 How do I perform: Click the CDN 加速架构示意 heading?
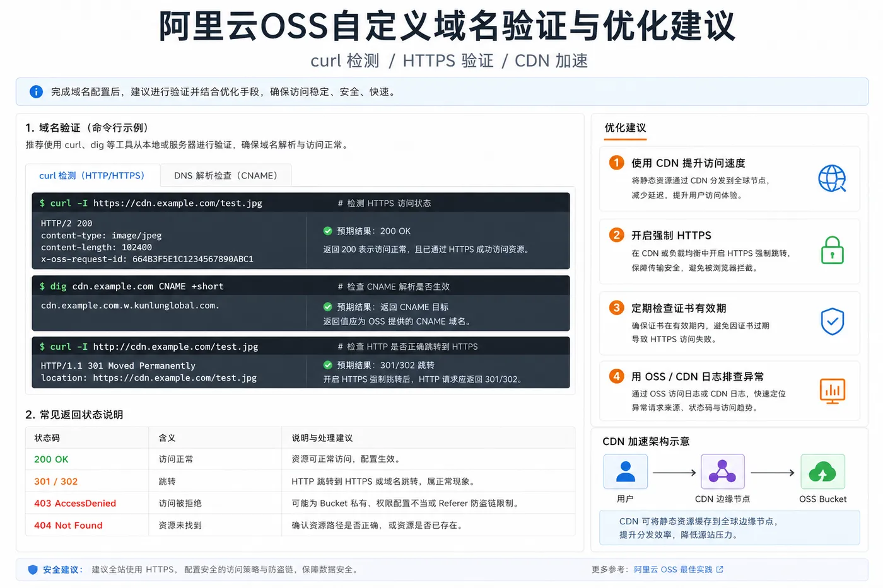(646, 442)
